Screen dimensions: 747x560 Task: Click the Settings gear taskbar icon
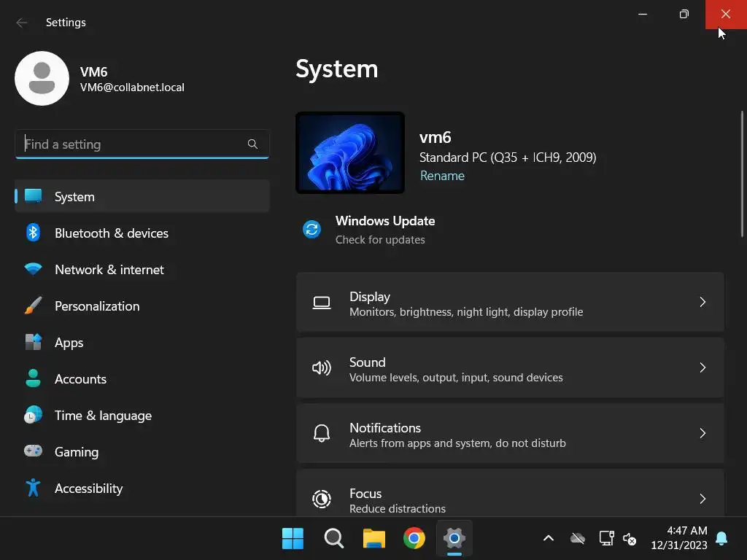454,539
